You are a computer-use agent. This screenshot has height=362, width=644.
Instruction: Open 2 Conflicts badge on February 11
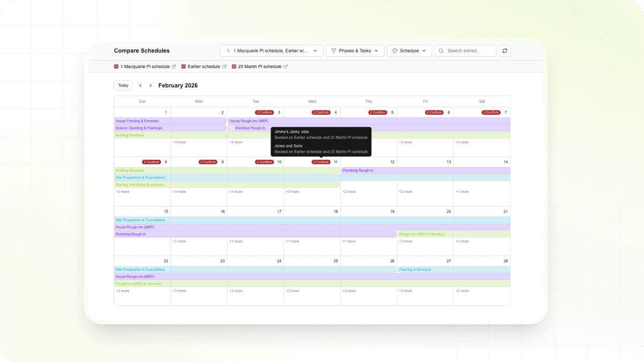321,162
